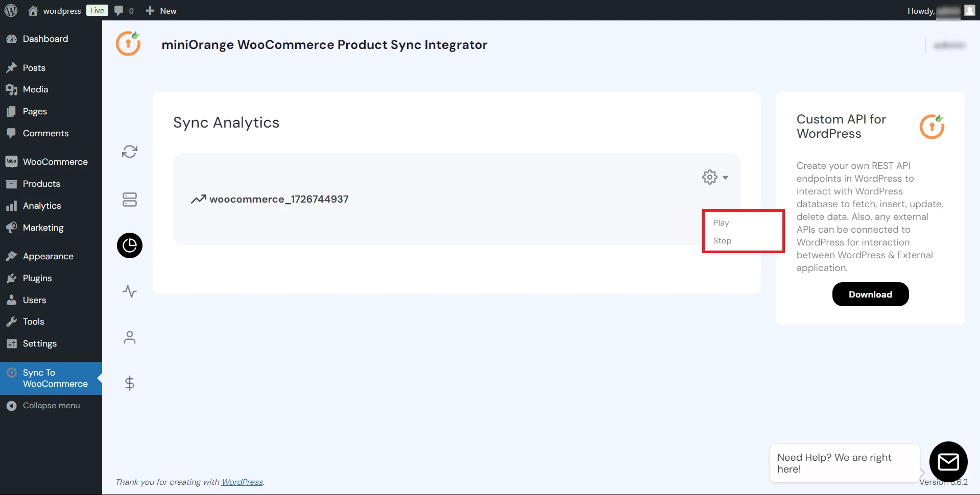Viewport: 980px width, 495px height.
Task: Open the Products menu
Action: (x=51, y=184)
